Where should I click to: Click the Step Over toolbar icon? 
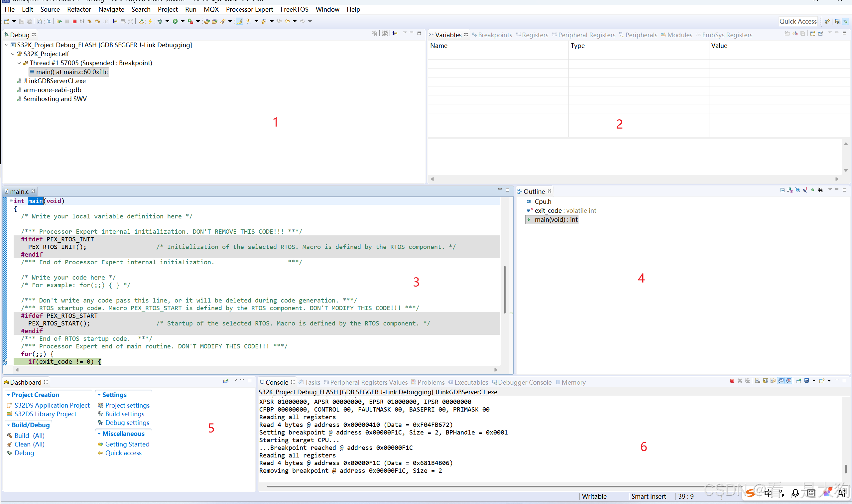(97, 21)
